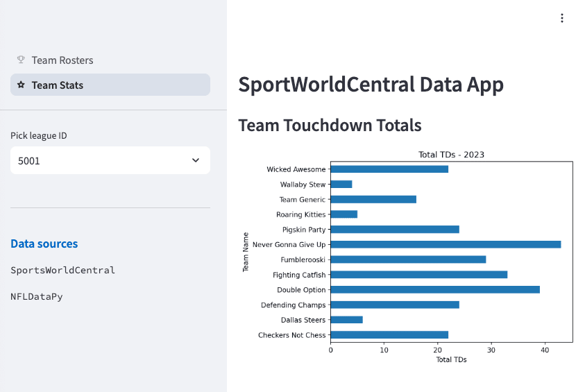The image size is (585, 392).
Task: Click the Team Generic team label
Action: tap(302, 200)
